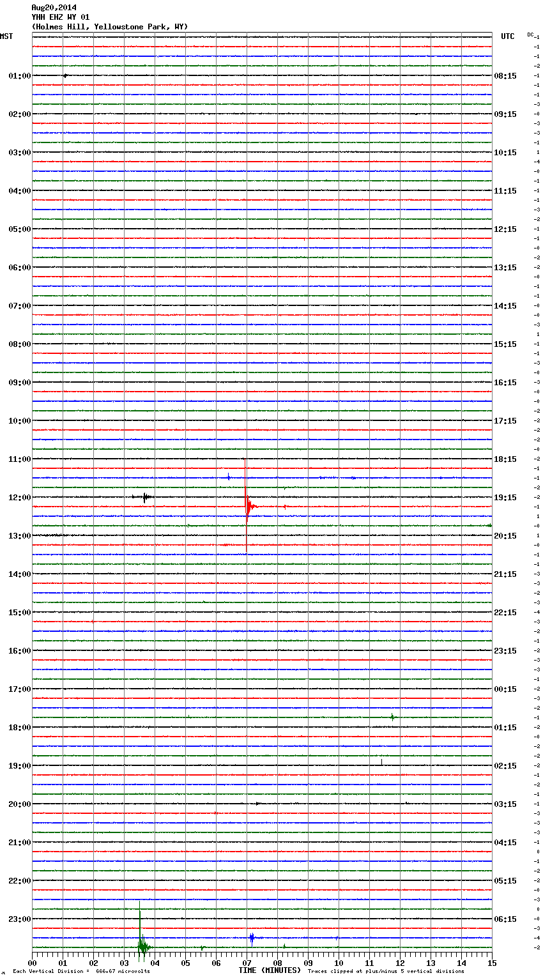
Task: Select the 09:00 MST row label
Action: (x=19, y=383)
